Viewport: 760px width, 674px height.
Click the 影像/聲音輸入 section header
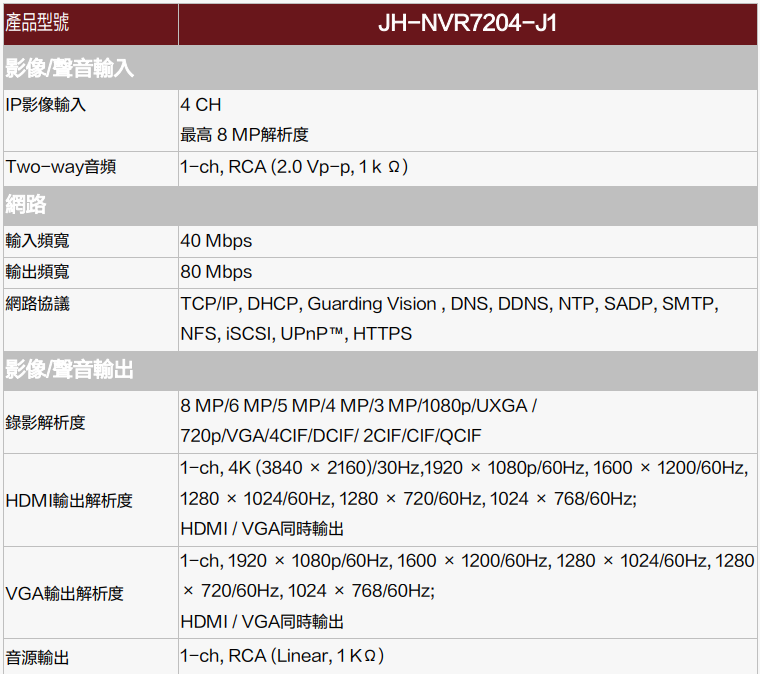pyautogui.click(x=70, y=69)
